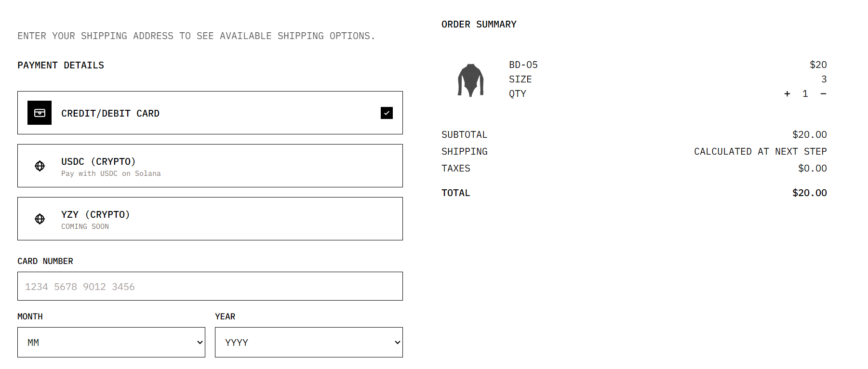Click the quantity value 1
The height and width of the screenshot is (369, 868).
pyautogui.click(x=805, y=93)
